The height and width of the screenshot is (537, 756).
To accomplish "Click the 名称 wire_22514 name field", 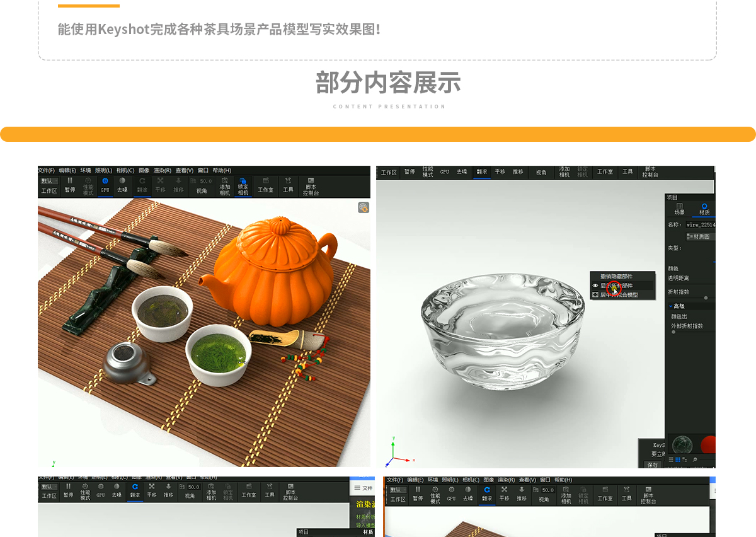I will pyautogui.click(x=701, y=224).
